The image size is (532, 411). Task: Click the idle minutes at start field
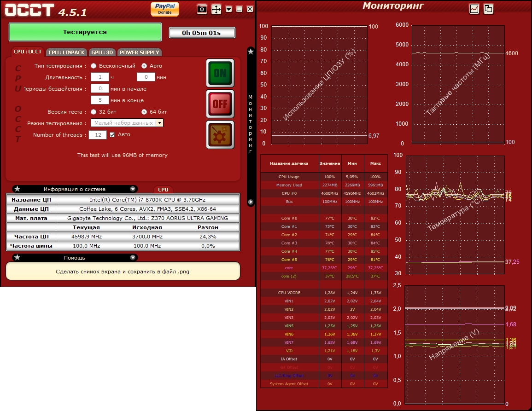click(x=100, y=88)
